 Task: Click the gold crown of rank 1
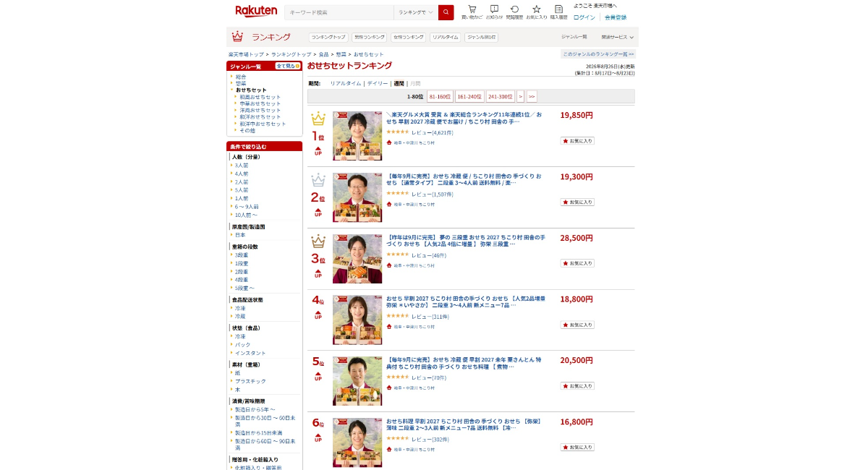point(318,119)
